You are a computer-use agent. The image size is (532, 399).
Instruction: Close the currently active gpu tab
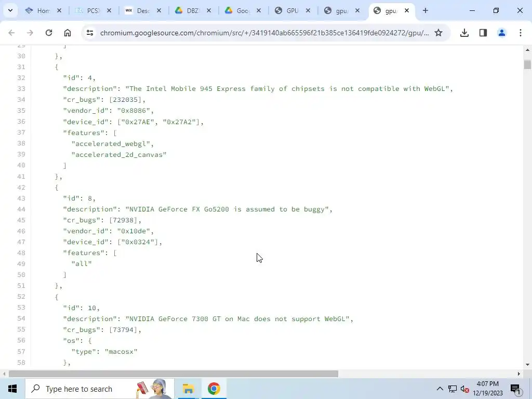[x=407, y=10]
